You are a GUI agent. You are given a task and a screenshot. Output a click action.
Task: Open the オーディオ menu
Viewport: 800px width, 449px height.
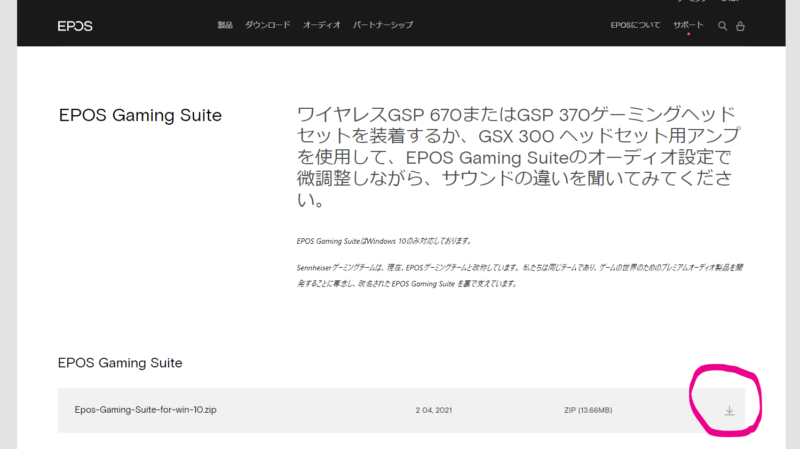(321, 25)
